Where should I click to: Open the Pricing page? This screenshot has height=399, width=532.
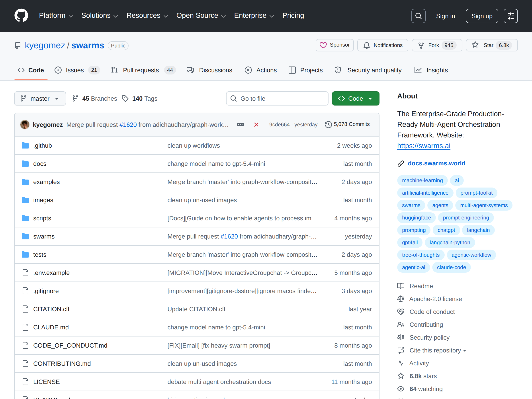293,16
